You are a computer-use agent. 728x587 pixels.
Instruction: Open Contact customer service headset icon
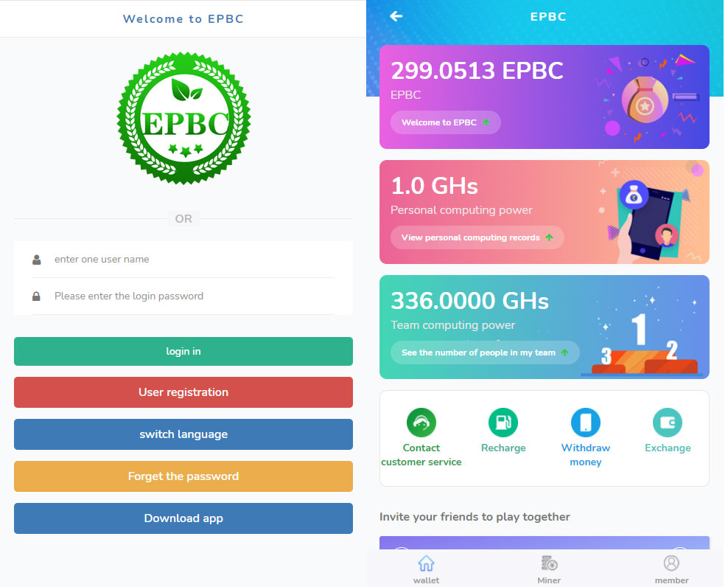click(421, 423)
